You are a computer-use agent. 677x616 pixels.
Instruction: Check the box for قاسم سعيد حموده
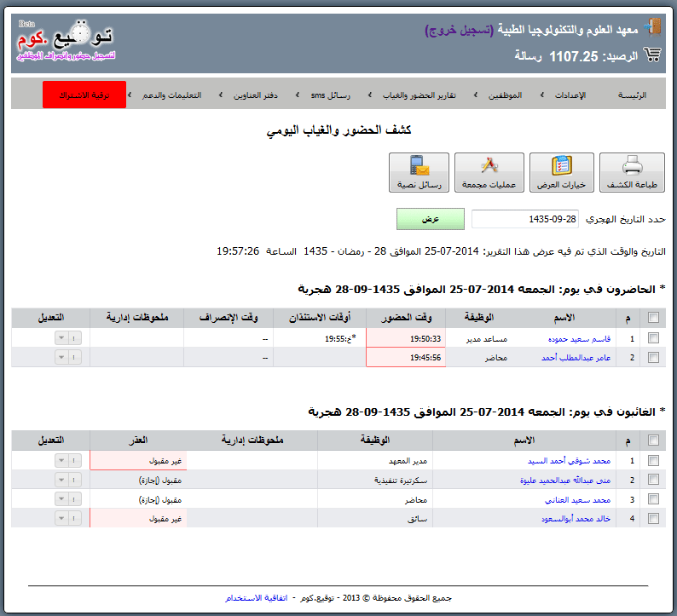(x=653, y=338)
